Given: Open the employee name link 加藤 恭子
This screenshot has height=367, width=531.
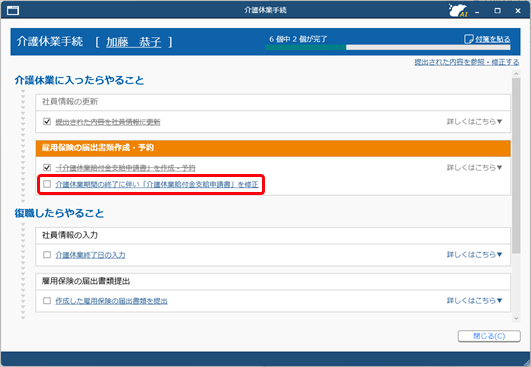Looking at the screenshot, I should click(133, 42).
